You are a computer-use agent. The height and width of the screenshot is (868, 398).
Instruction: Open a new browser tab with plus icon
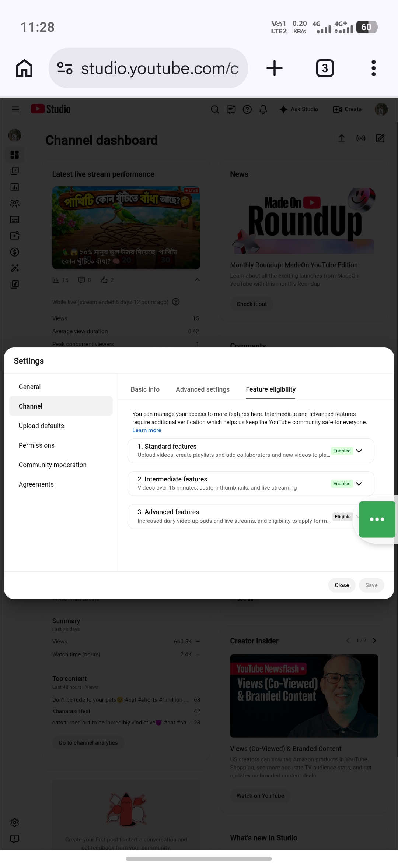(275, 68)
